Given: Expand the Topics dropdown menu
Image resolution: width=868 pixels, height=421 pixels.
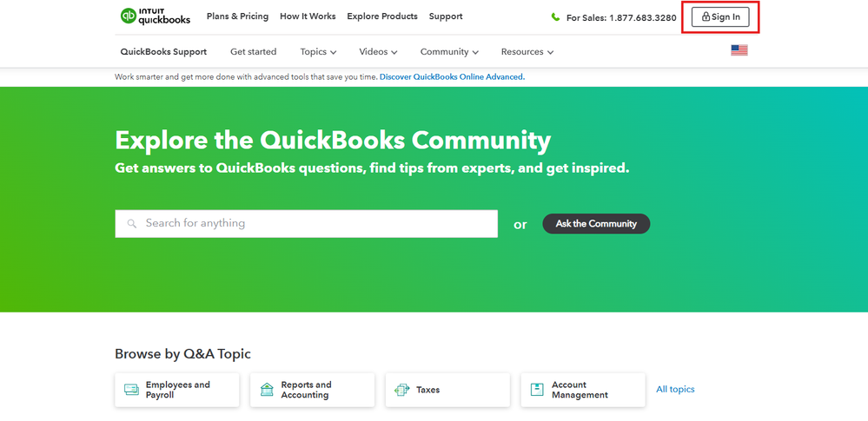Looking at the screenshot, I should [318, 51].
